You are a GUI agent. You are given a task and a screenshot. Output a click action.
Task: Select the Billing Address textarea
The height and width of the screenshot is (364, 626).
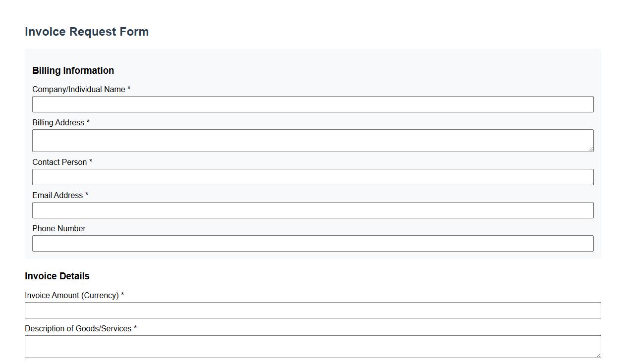pyautogui.click(x=312, y=140)
